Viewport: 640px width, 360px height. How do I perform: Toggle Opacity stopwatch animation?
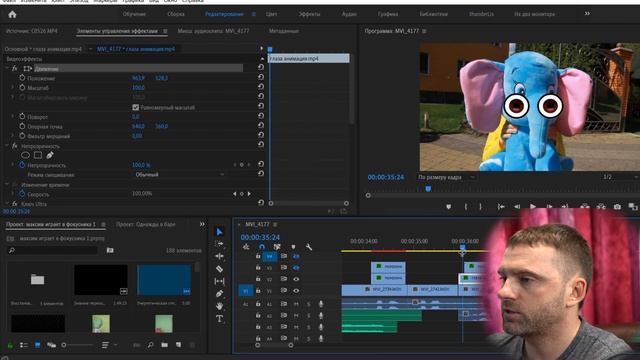[22, 165]
